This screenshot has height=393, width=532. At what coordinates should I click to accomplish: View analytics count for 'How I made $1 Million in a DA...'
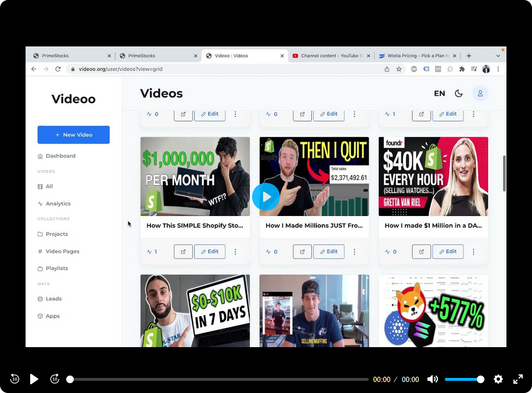coord(390,251)
